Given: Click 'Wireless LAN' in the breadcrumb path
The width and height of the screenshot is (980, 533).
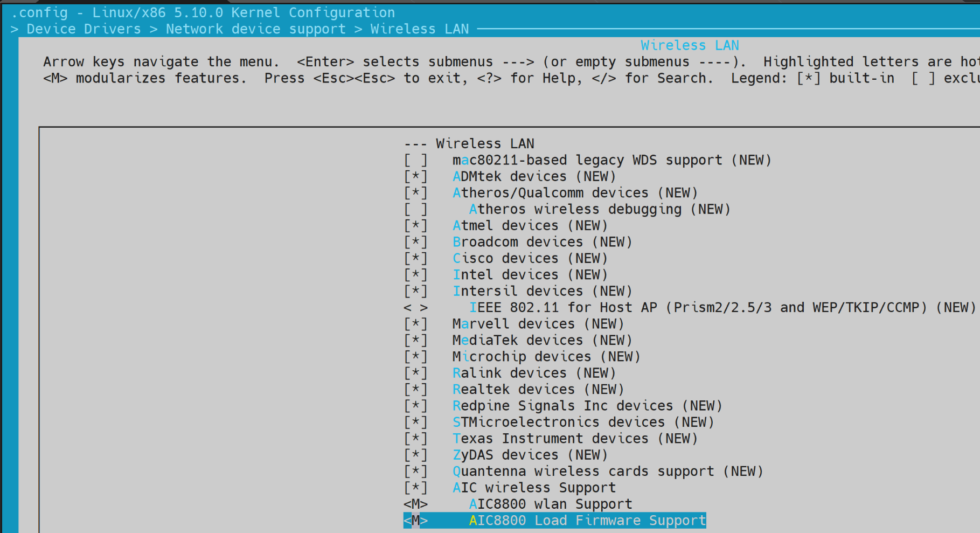Looking at the screenshot, I should [x=419, y=29].
